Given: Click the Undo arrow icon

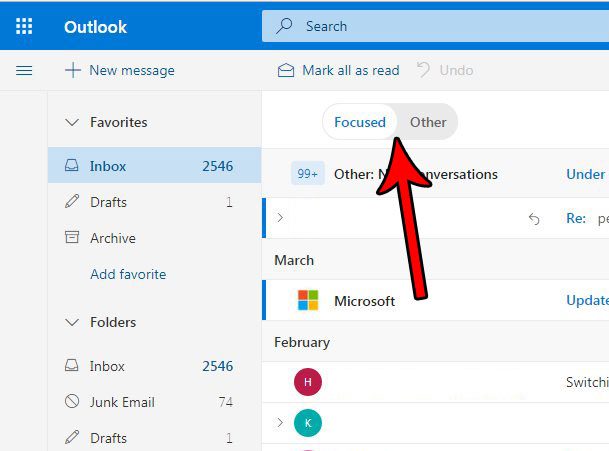Looking at the screenshot, I should coord(423,70).
